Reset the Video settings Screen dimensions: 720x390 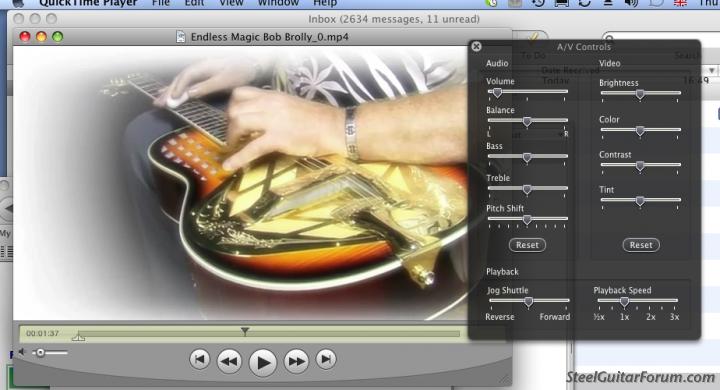tap(641, 245)
